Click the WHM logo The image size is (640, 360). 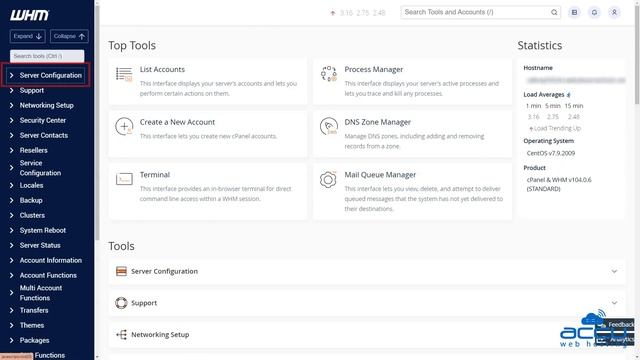click(x=29, y=15)
